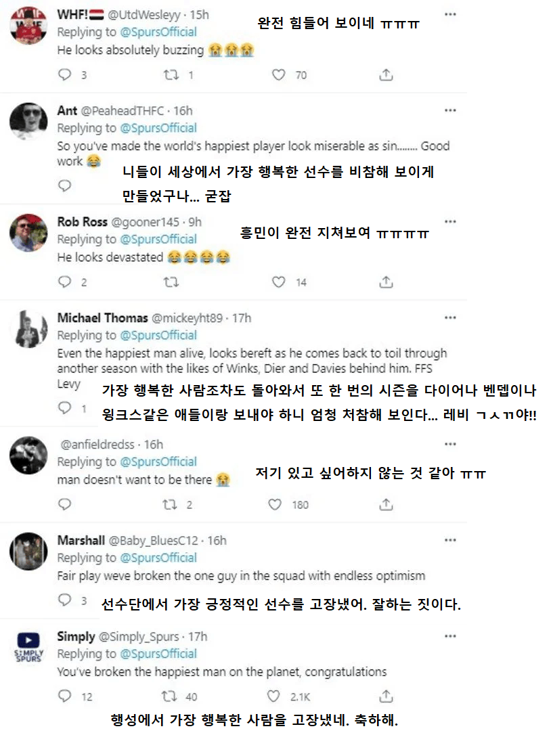
Task: Open Rob Ross's profile name link
Action: tap(82, 222)
